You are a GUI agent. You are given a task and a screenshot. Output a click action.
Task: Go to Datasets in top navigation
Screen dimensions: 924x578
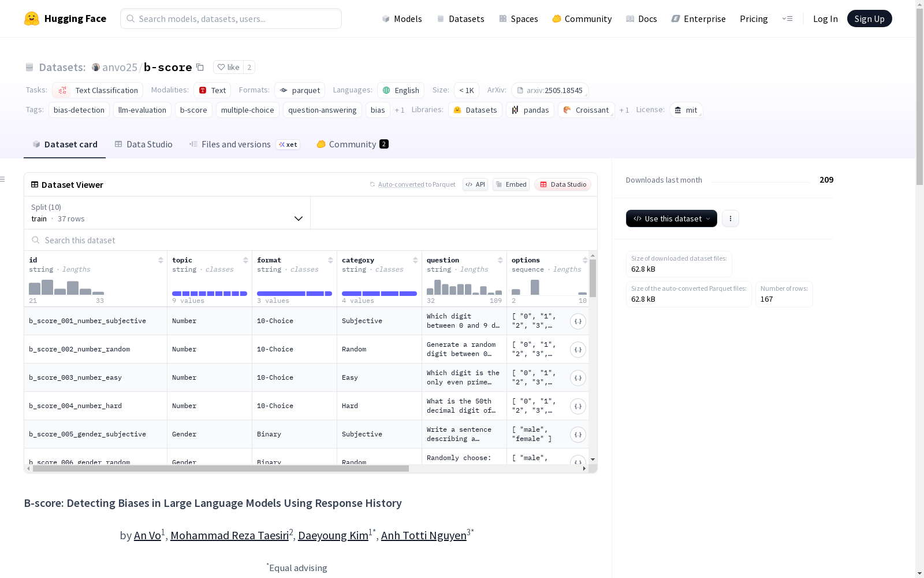click(x=460, y=18)
